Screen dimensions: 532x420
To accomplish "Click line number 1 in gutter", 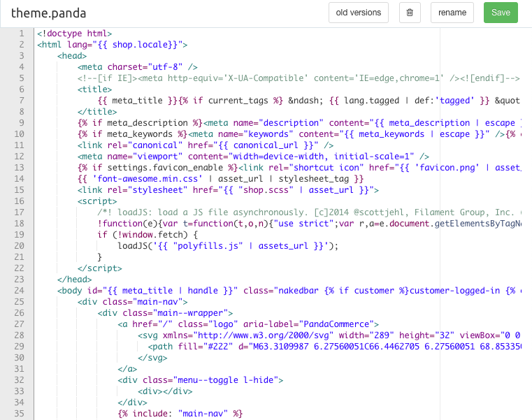I will 22,34.
